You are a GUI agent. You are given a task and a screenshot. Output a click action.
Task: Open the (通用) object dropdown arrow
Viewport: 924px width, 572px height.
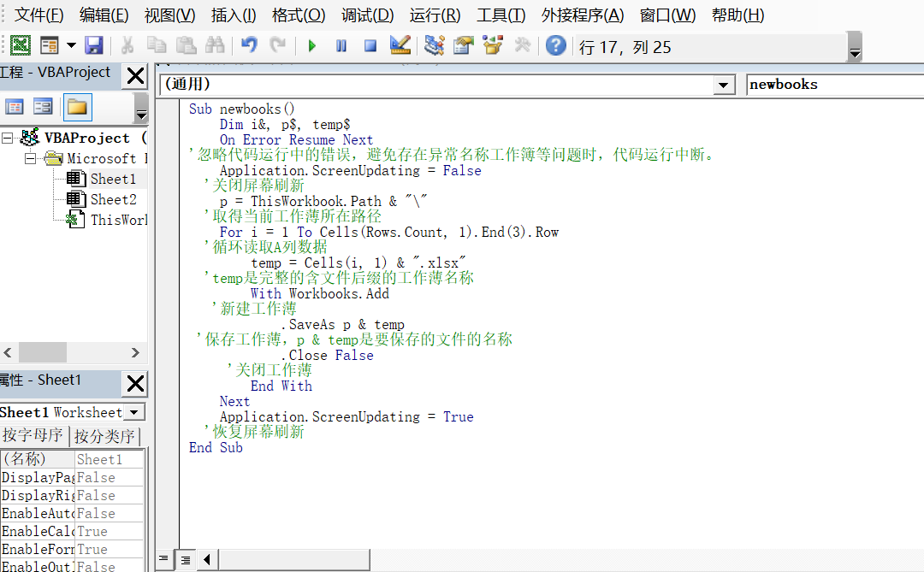pos(723,85)
